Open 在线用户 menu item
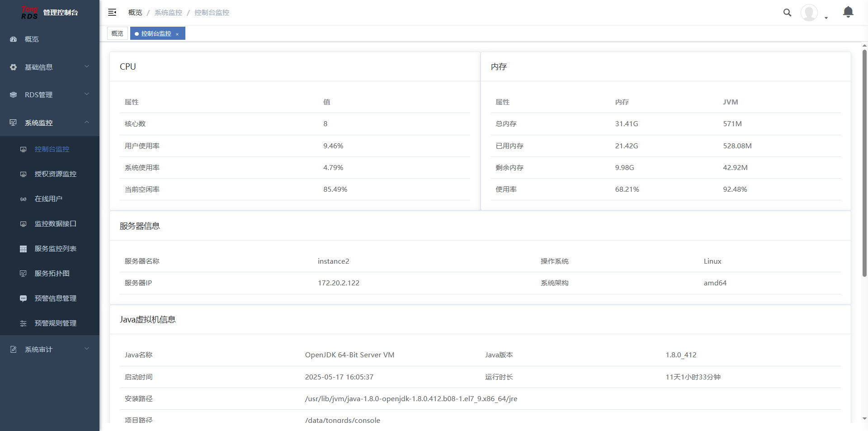Screen dimensions: 868x431 (50, 199)
